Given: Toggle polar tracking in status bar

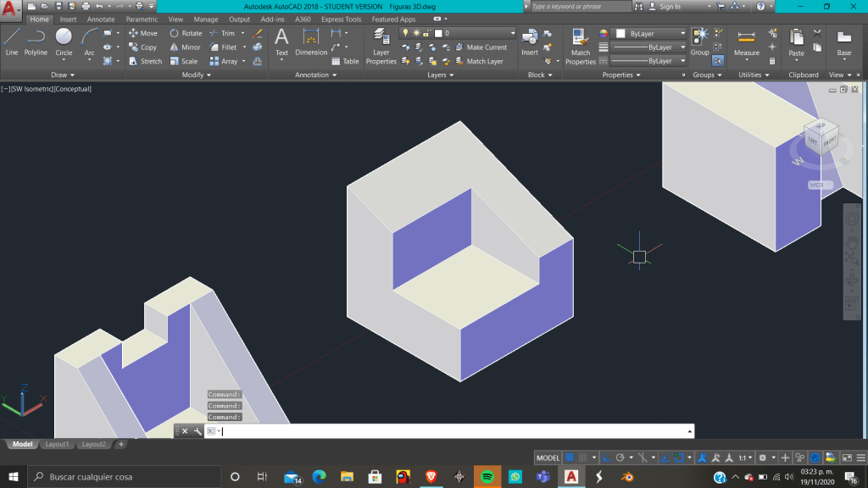Looking at the screenshot, I should click(620, 457).
